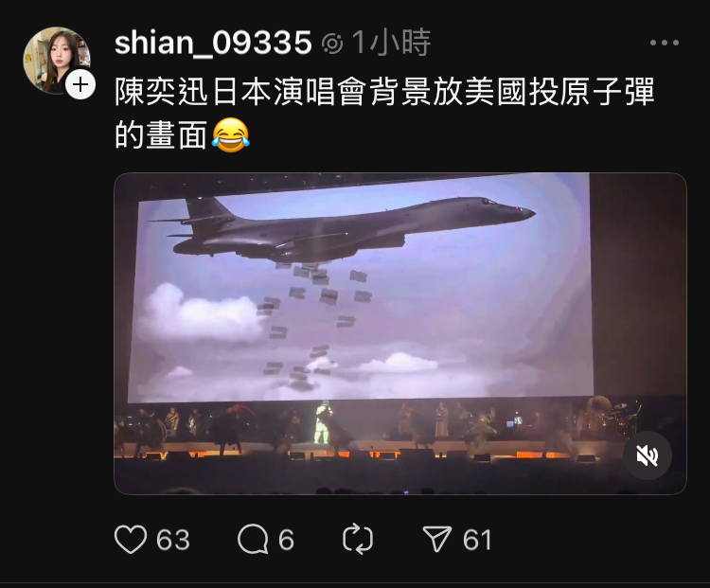This screenshot has width=710, height=588.
Task: Click the laughing emoji in the caption
Action: (230, 135)
